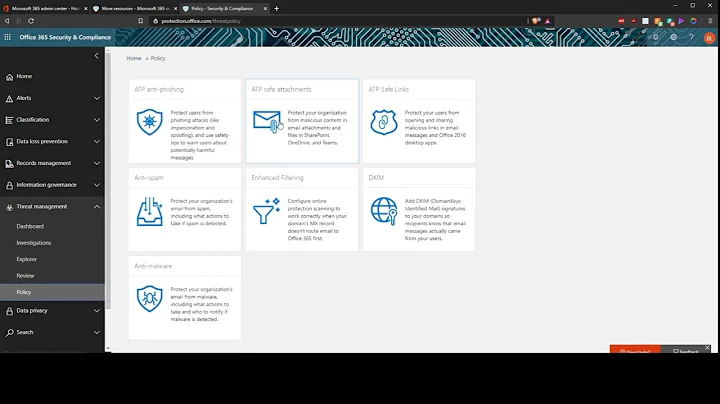The width and height of the screenshot is (720, 404).
Task: Open a new browser tab
Action: (x=276, y=8)
